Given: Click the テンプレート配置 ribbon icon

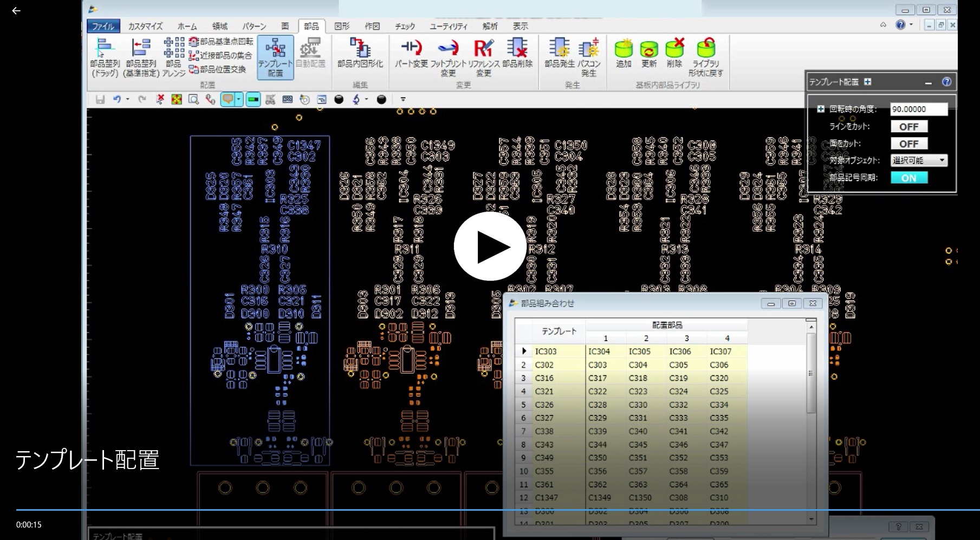Looking at the screenshot, I should [x=275, y=57].
